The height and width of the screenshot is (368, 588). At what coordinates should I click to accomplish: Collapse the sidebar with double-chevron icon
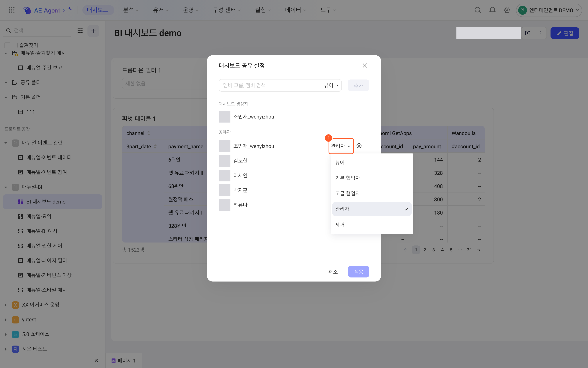click(96, 360)
